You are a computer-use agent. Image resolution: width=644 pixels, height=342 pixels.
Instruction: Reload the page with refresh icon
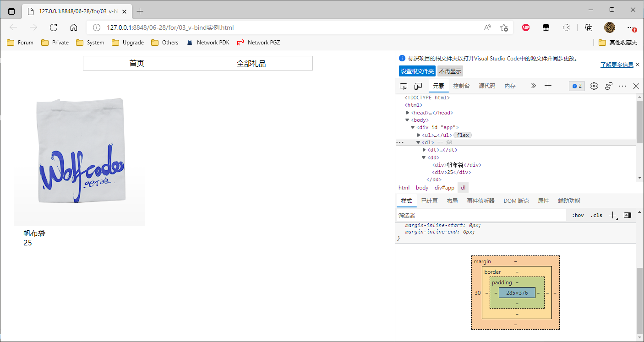click(54, 27)
